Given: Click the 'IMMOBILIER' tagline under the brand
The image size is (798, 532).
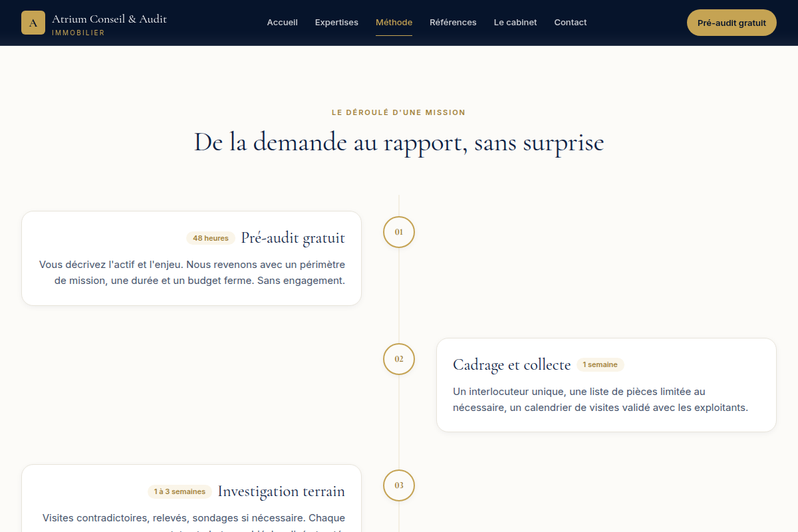Looking at the screenshot, I should (78, 33).
